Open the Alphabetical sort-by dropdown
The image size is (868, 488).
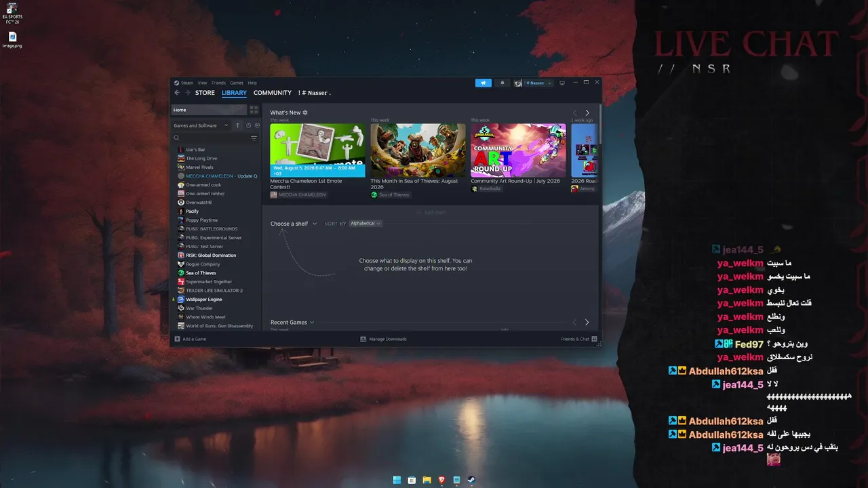(366, 224)
